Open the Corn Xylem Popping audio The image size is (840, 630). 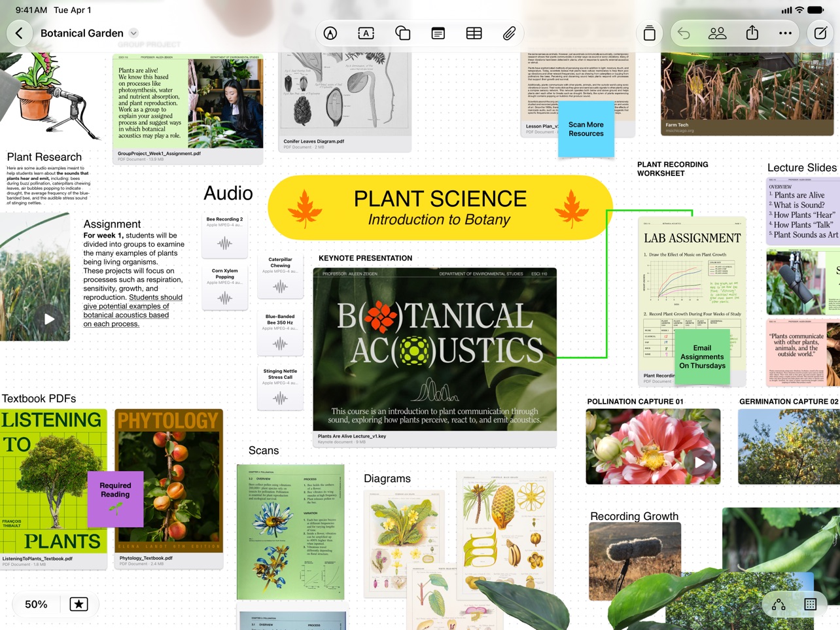tap(224, 287)
